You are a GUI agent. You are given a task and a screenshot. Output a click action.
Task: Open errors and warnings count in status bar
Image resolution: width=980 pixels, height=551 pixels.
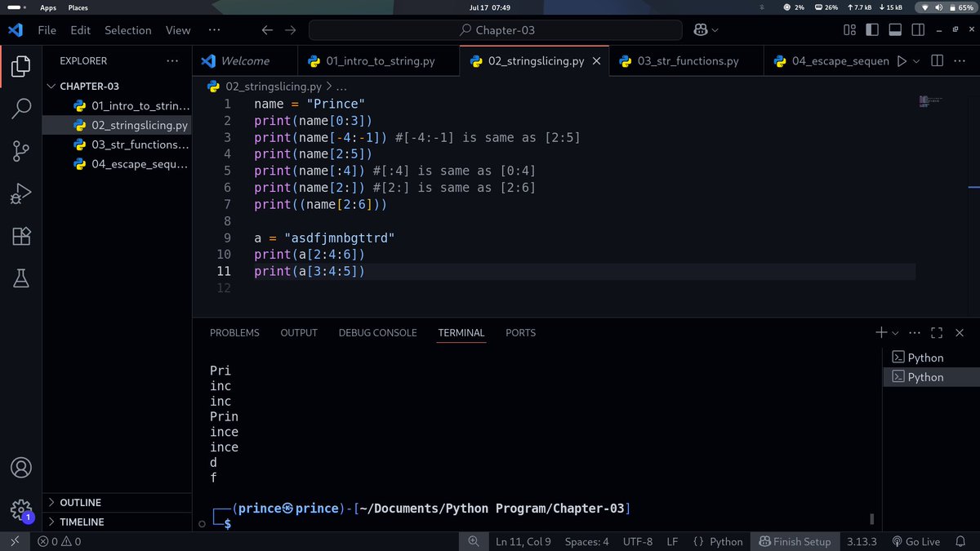pos(60,541)
